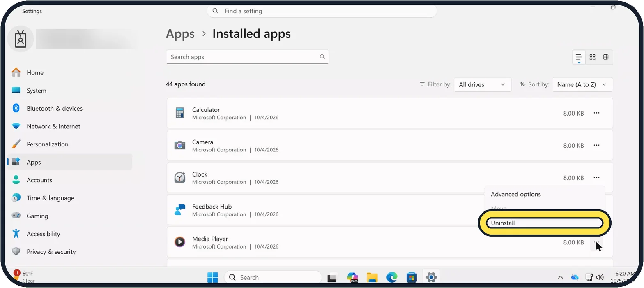Screen dimensions: 644x288
Task: Click the volume speaker tray icon
Action: [600, 277]
